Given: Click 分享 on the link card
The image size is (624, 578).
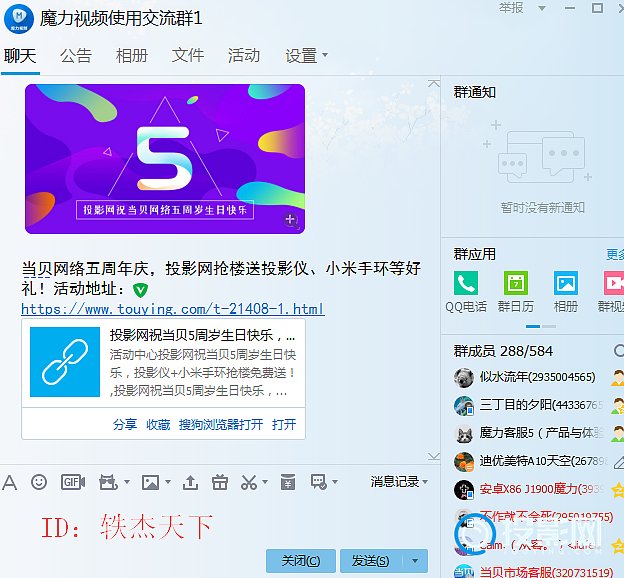Looking at the screenshot, I should [125, 425].
